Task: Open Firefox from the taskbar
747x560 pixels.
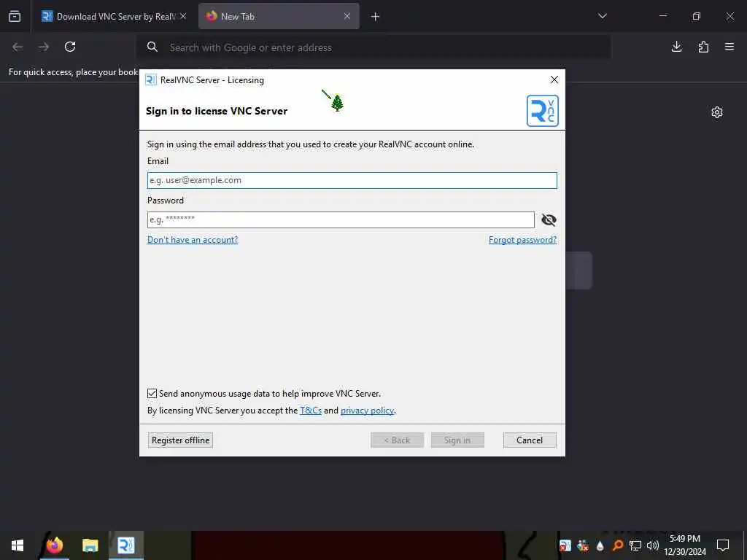Action: pyautogui.click(x=54, y=545)
